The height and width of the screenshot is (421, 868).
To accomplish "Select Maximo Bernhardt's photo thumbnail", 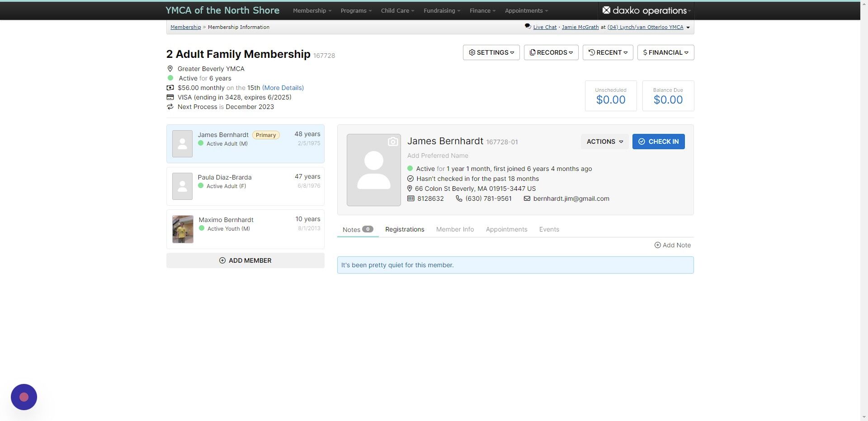I will (183, 229).
